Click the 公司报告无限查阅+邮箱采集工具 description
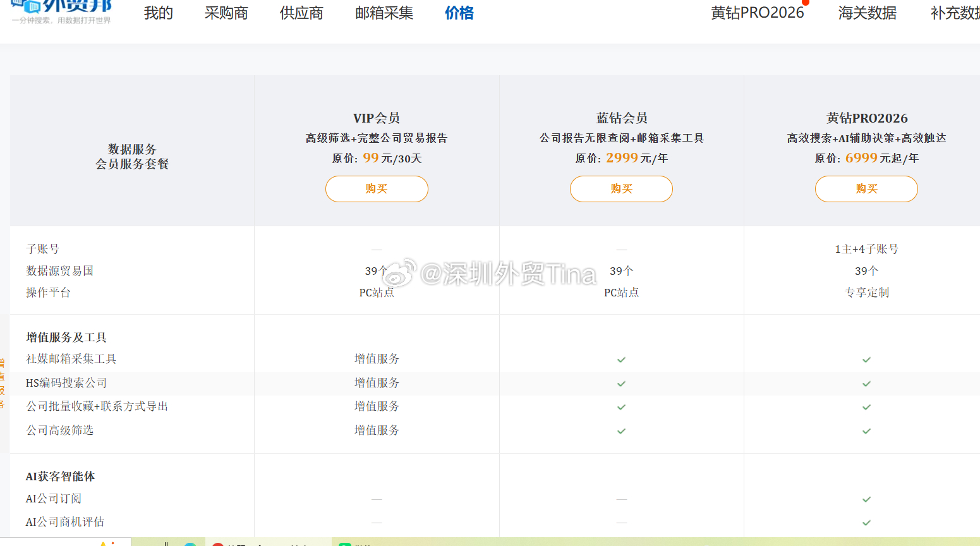The image size is (980, 546). tap(622, 138)
